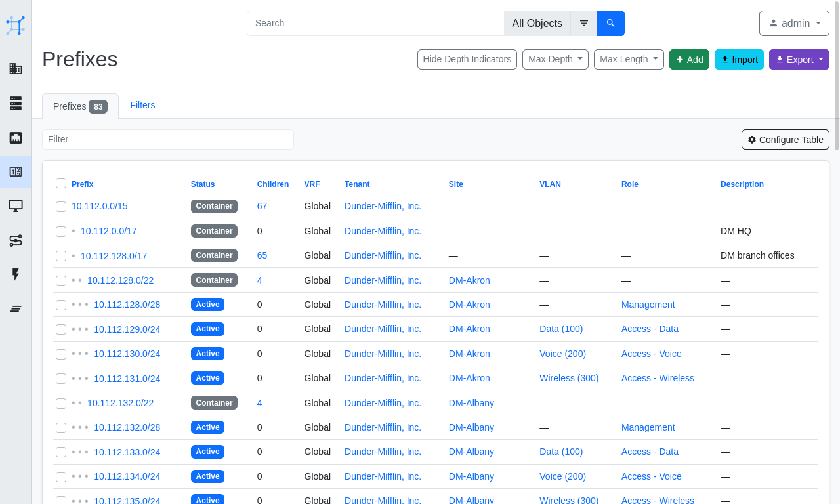Switch to the Filters tab
This screenshot has width=840, height=504.
(x=142, y=105)
